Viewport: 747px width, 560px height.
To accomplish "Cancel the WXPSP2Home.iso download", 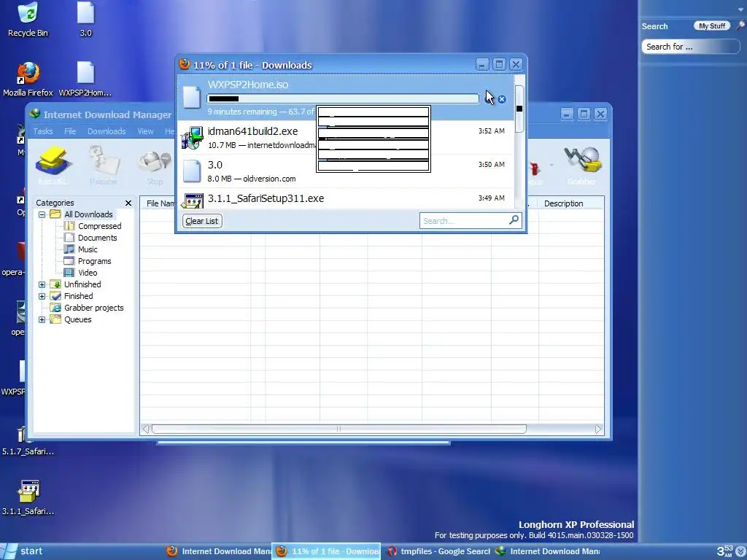I will (502, 99).
